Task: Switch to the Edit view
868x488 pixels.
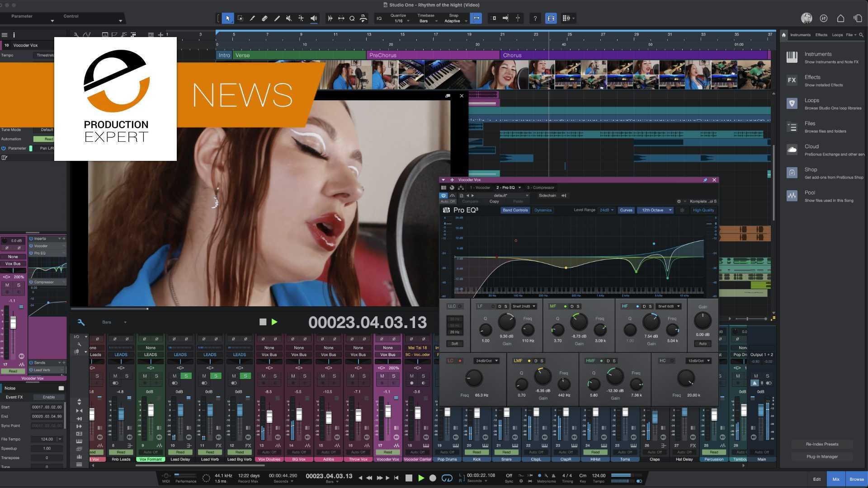Action: [817, 479]
